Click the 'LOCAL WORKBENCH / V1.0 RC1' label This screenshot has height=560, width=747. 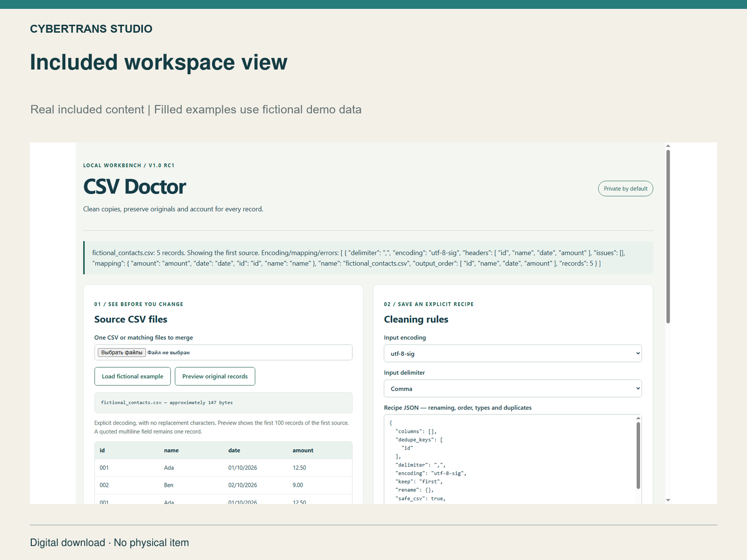point(129,165)
